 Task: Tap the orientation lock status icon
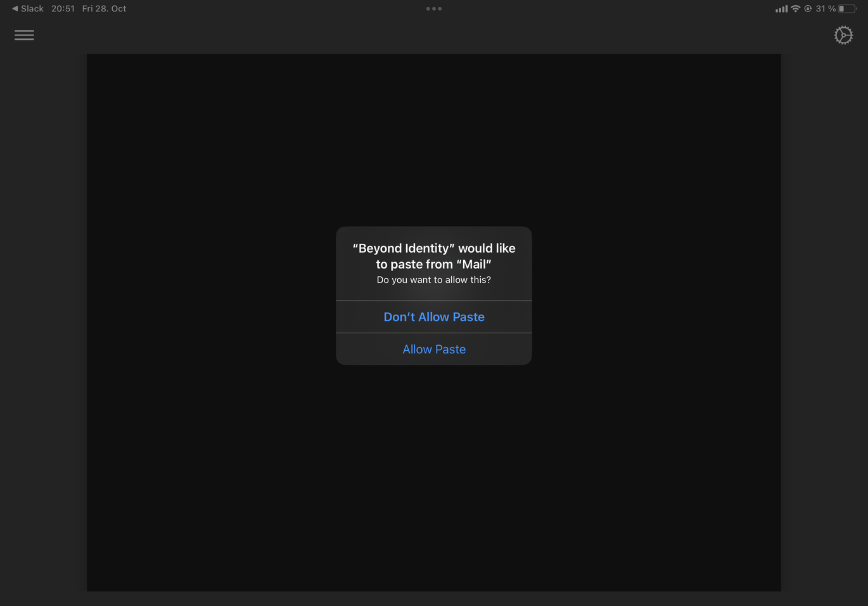808,9
